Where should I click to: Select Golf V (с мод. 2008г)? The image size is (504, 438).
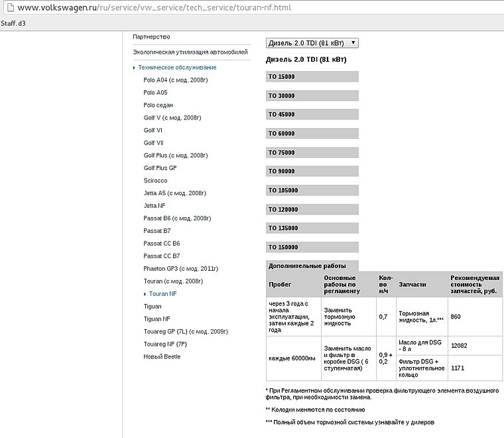pos(172,117)
